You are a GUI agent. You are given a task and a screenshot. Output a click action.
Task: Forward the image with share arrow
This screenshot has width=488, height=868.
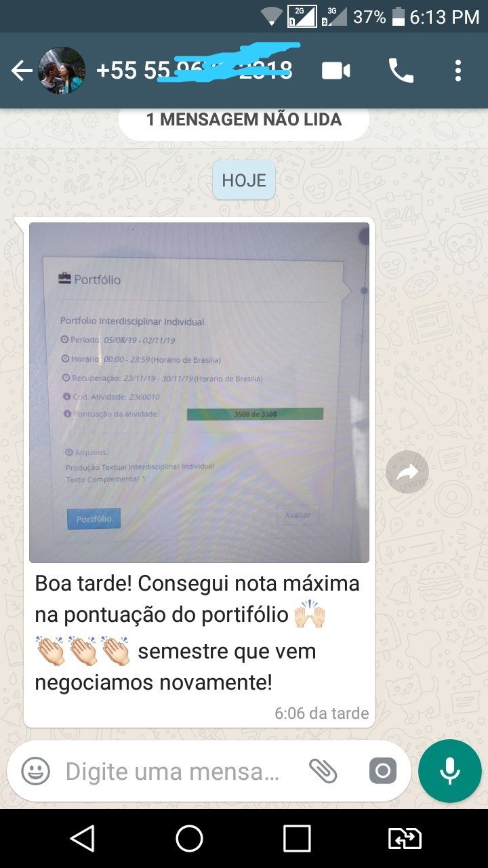tap(407, 472)
